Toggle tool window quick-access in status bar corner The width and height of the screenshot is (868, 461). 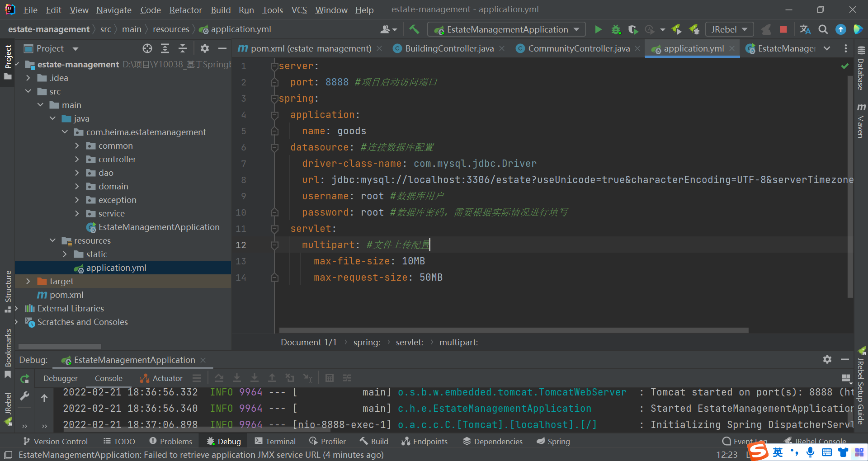8,455
